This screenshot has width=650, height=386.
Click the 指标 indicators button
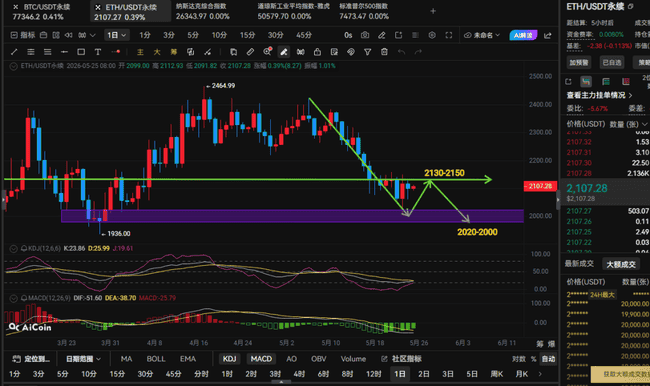[23, 35]
